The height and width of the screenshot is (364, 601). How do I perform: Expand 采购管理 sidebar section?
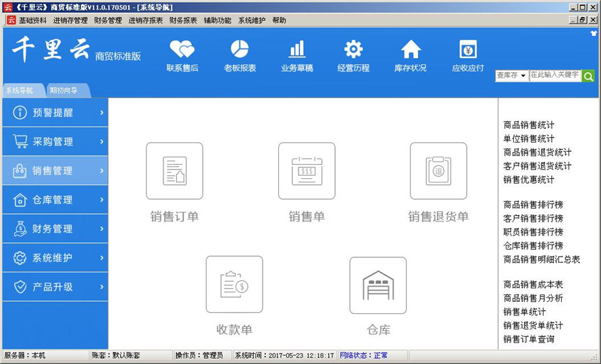coord(54,142)
